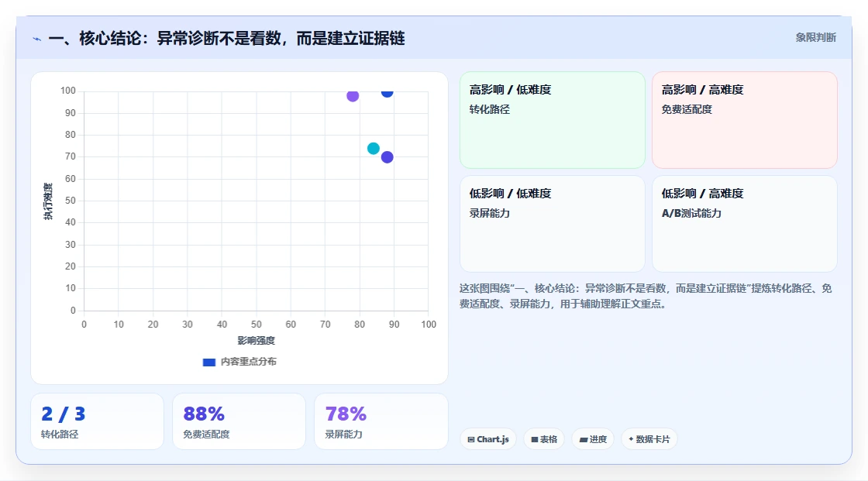The width and height of the screenshot is (868, 481).
Task: Click the 进度 tag text
Action: [598, 439]
